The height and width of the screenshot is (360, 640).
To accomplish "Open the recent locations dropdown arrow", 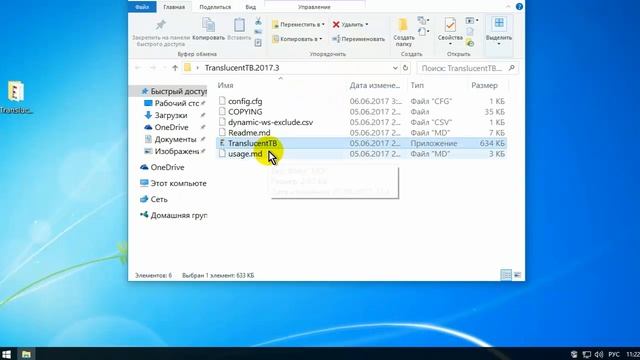I will pyautogui.click(x=164, y=68).
